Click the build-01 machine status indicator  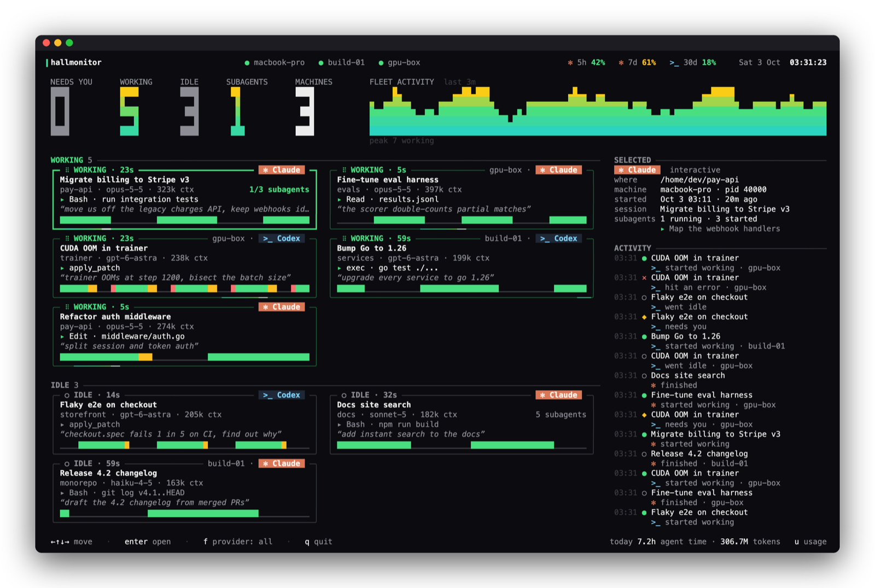pyautogui.click(x=341, y=62)
